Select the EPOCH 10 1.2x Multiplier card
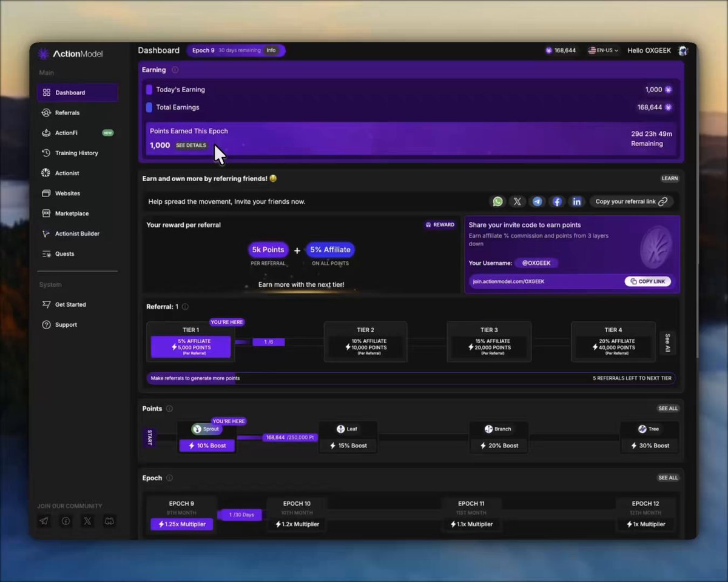 click(297, 515)
